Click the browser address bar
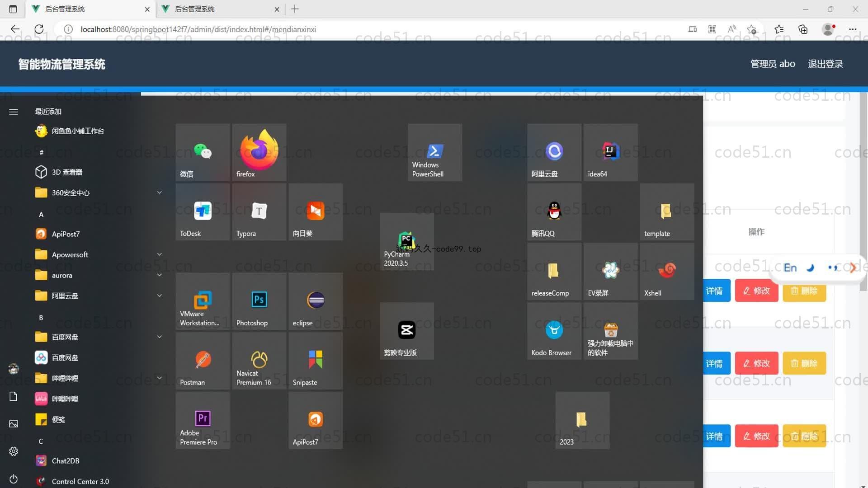This screenshot has height=488, width=868. pyautogui.click(x=371, y=29)
